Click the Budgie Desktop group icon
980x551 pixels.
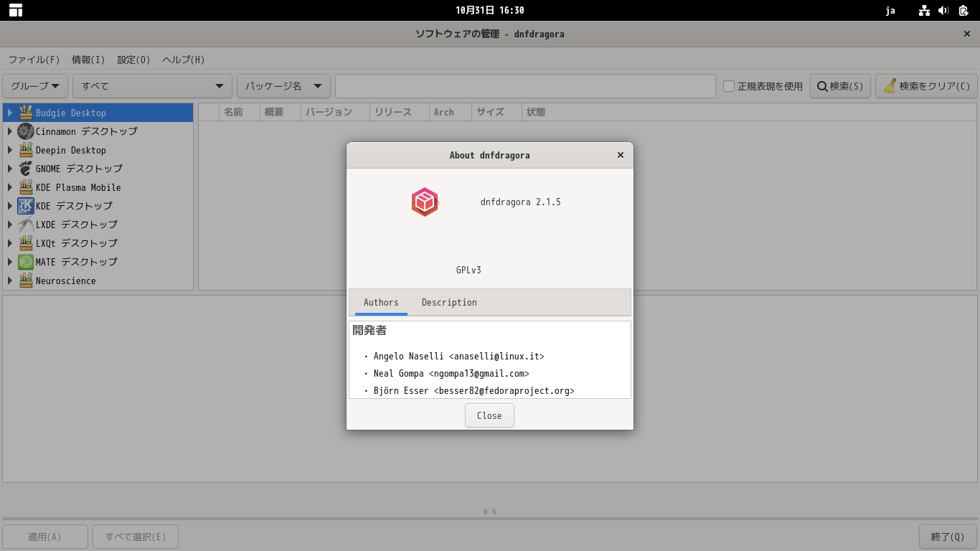point(26,113)
